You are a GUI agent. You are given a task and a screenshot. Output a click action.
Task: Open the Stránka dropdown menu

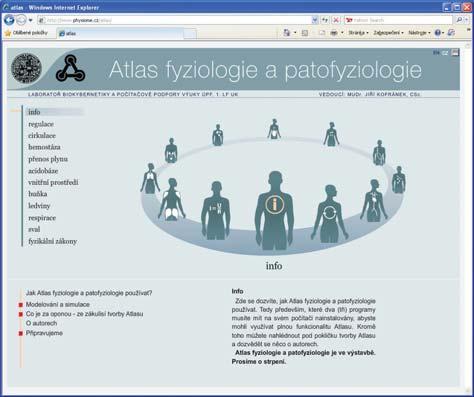tap(358, 33)
